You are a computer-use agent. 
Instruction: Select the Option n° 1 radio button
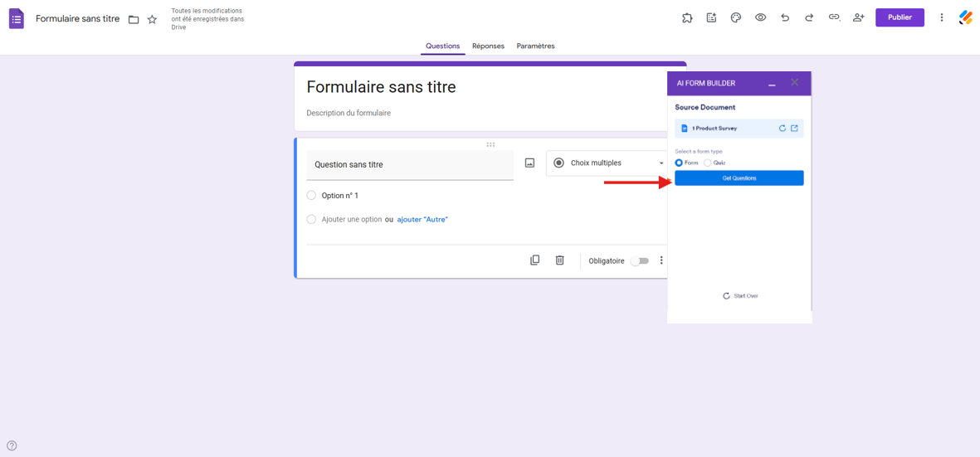point(311,196)
